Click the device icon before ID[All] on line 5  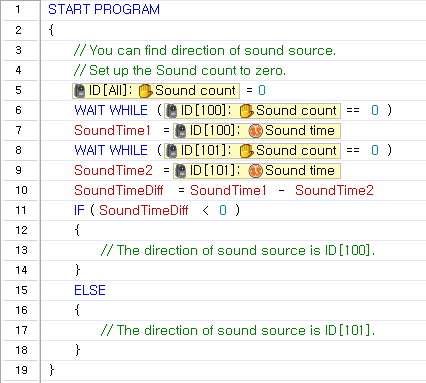[x=79, y=91]
